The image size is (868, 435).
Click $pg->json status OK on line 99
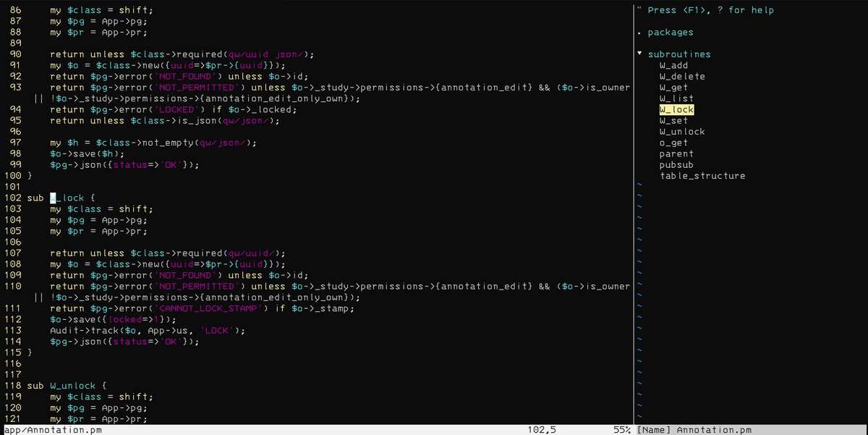pyautogui.click(x=125, y=164)
